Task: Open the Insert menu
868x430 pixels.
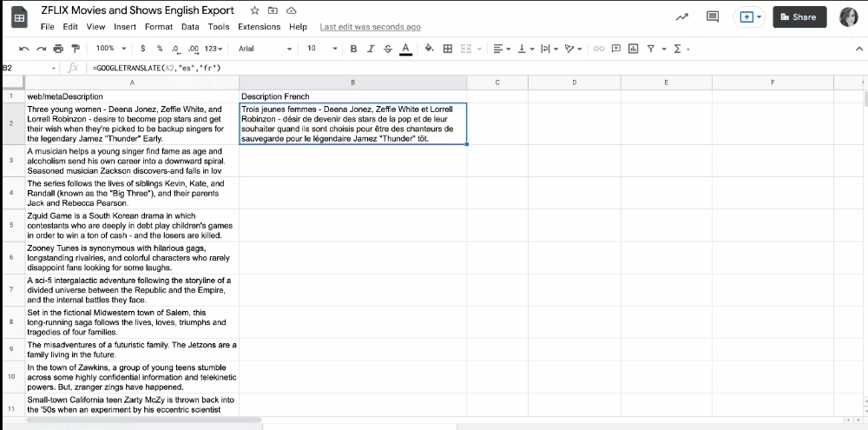Action: click(x=125, y=27)
